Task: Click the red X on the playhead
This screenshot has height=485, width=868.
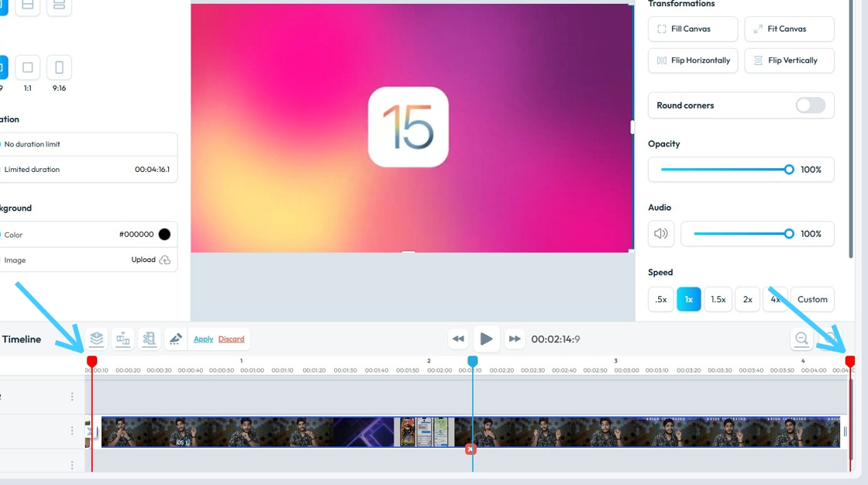Action: pos(470,449)
